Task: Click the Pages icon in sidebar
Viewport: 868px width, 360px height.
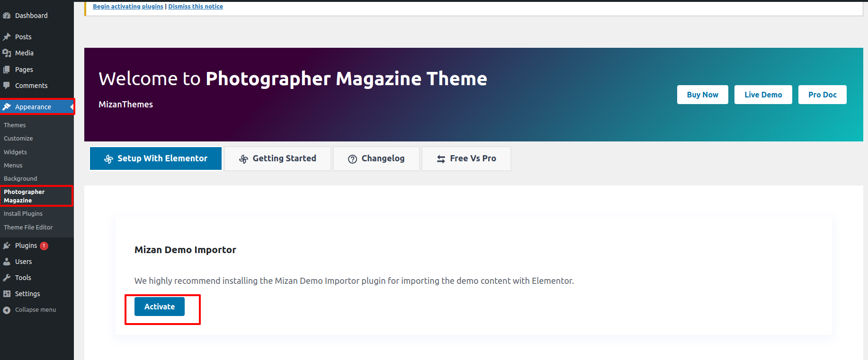Action: 7,70
